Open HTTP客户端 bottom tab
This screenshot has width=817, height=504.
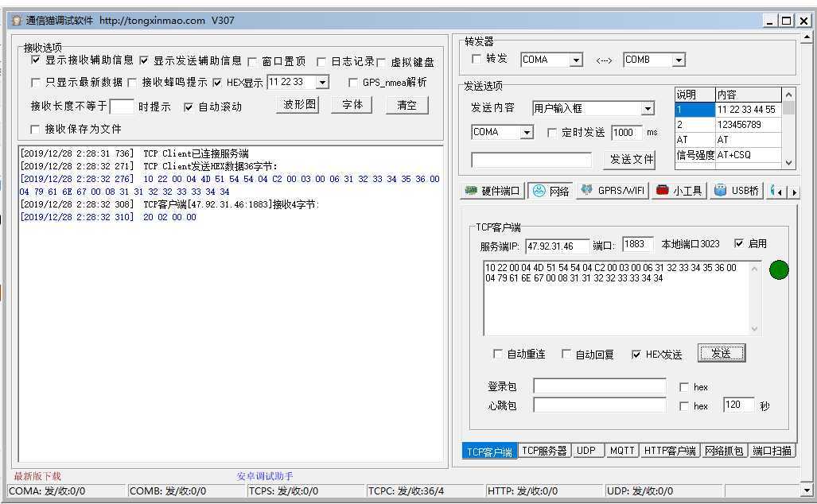pyautogui.click(x=670, y=451)
